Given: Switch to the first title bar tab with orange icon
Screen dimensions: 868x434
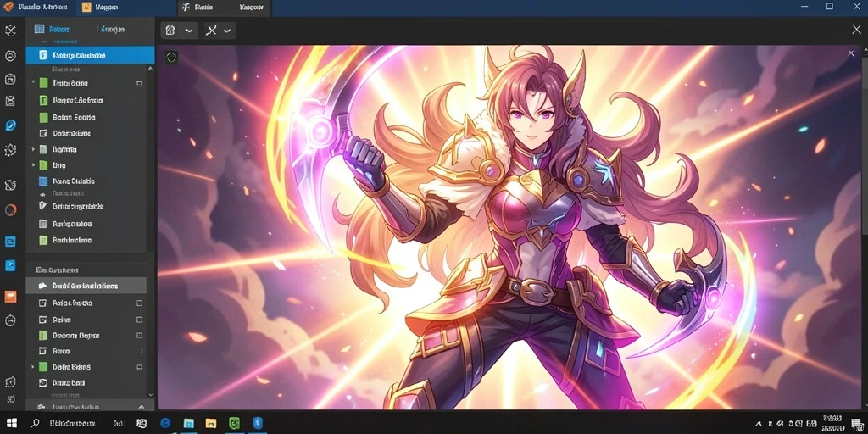Looking at the screenshot, I should 36,7.
